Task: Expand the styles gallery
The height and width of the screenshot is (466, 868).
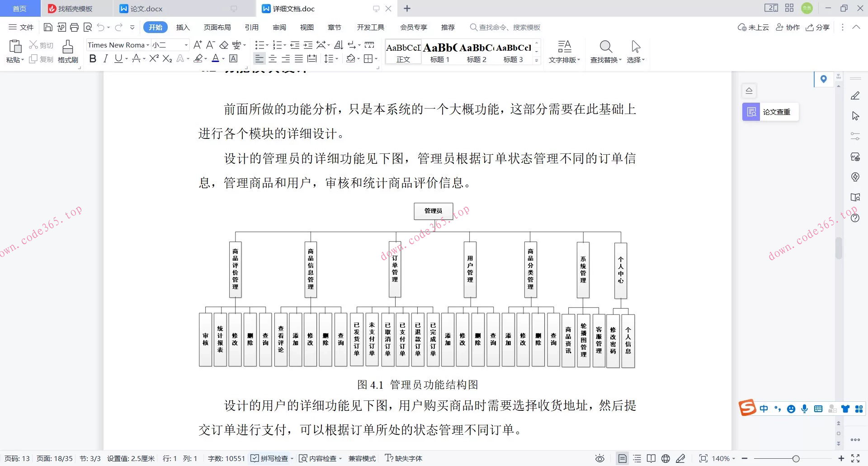Action: tap(537, 60)
